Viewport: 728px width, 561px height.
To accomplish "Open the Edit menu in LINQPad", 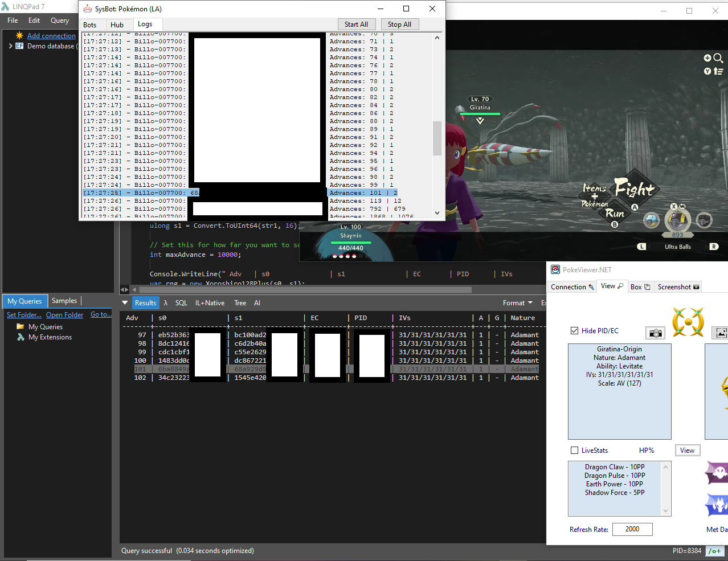I will [x=34, y=20].
